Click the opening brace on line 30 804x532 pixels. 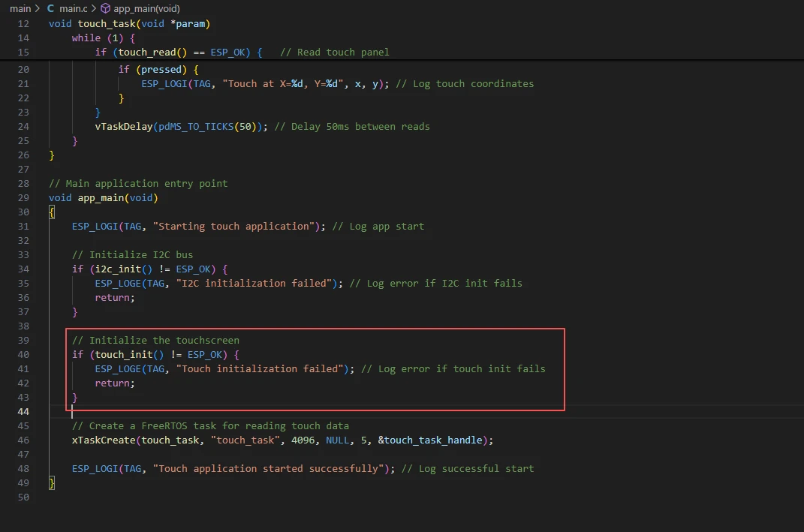pyautogui.click(x=52, y=212)
